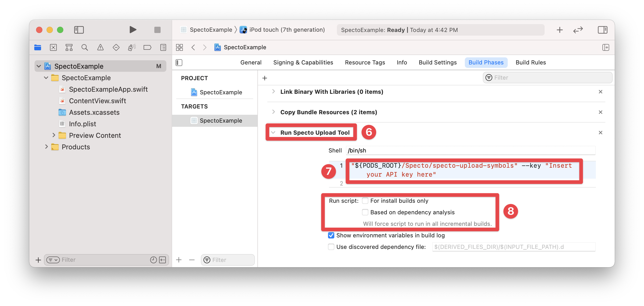Show the Symbol navigator

coord(69,47)
